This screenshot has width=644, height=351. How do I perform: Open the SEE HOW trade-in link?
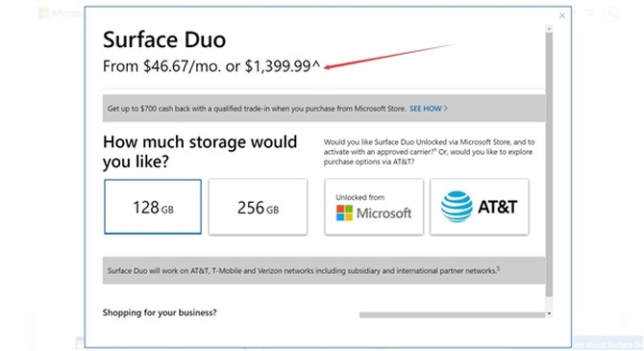426,109
